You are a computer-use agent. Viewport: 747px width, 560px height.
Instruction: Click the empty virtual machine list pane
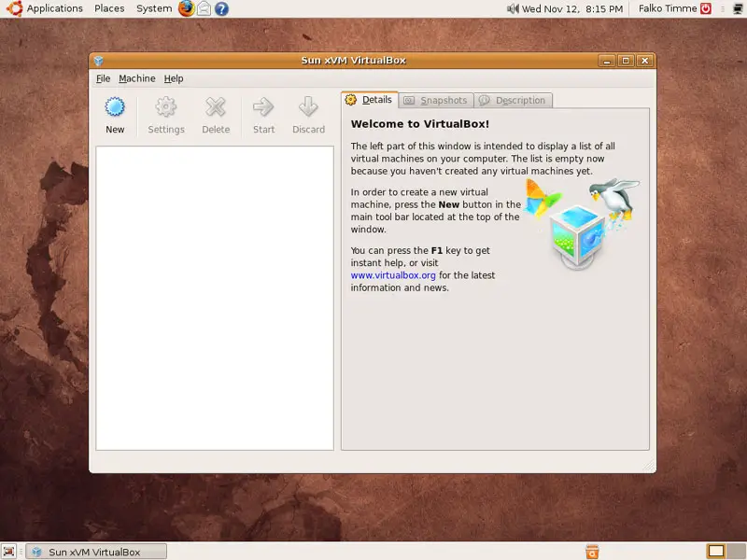215,298
